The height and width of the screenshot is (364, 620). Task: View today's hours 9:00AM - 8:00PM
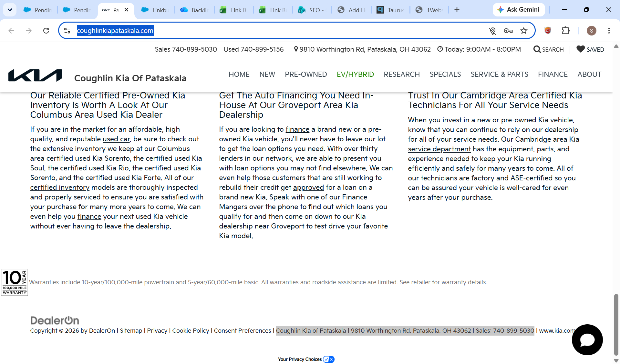point(479,49)
